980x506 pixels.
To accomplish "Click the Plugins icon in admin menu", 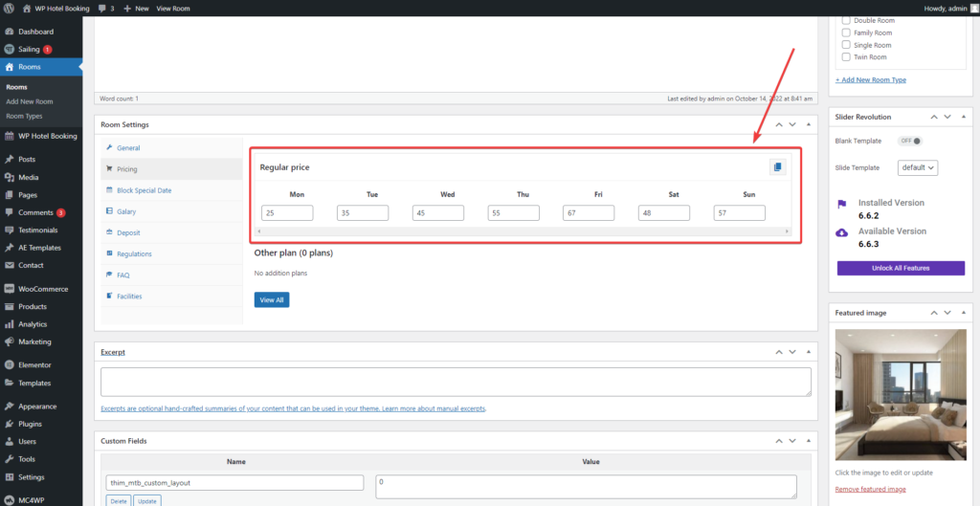I will coord(9,424).
